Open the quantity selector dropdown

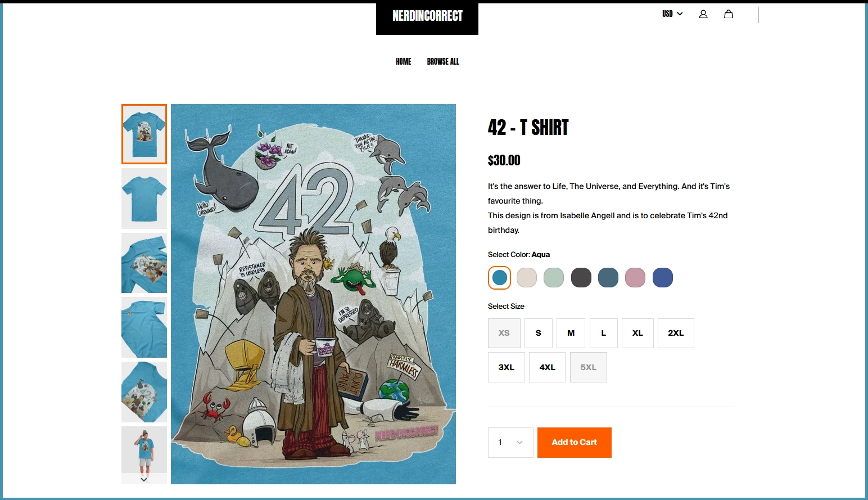point(510,443)
